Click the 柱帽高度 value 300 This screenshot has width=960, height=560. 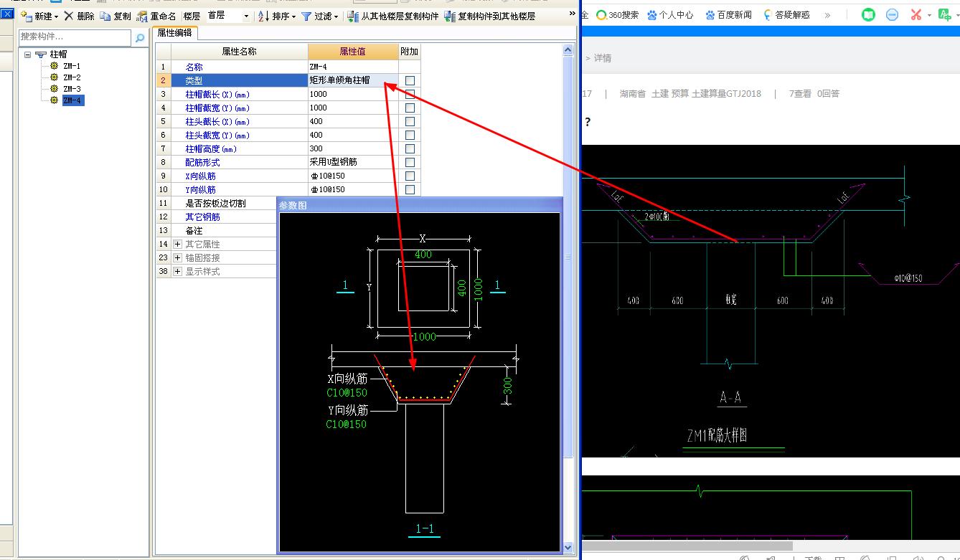353,148
